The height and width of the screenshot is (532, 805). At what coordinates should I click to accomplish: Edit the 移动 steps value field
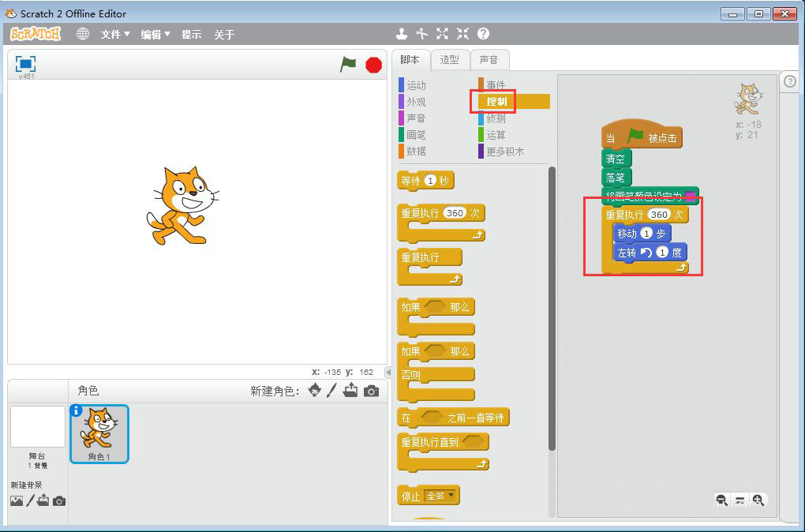646,234
